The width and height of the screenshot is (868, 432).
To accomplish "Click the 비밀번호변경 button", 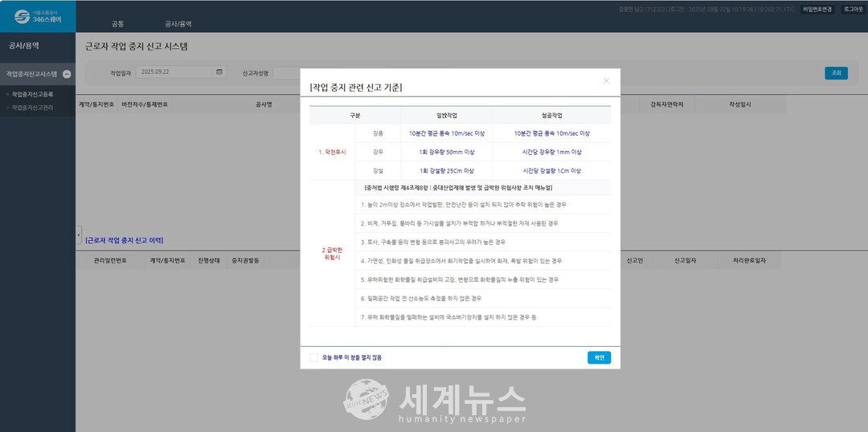I will [818, 9].
